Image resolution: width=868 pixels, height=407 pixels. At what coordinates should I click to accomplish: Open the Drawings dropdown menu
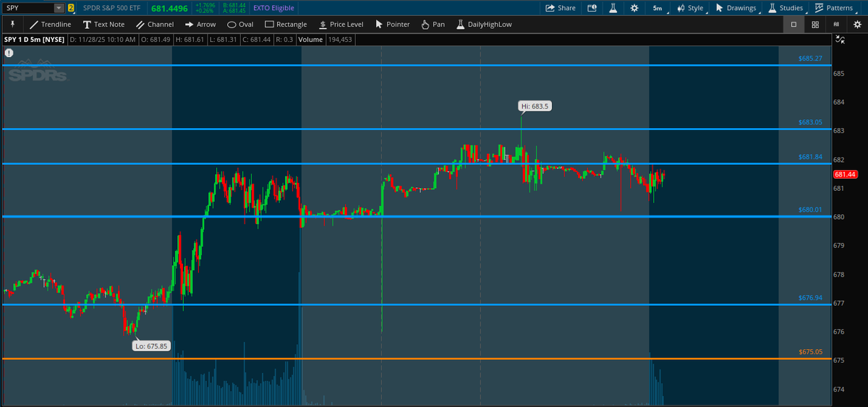(x=736, y=8)
